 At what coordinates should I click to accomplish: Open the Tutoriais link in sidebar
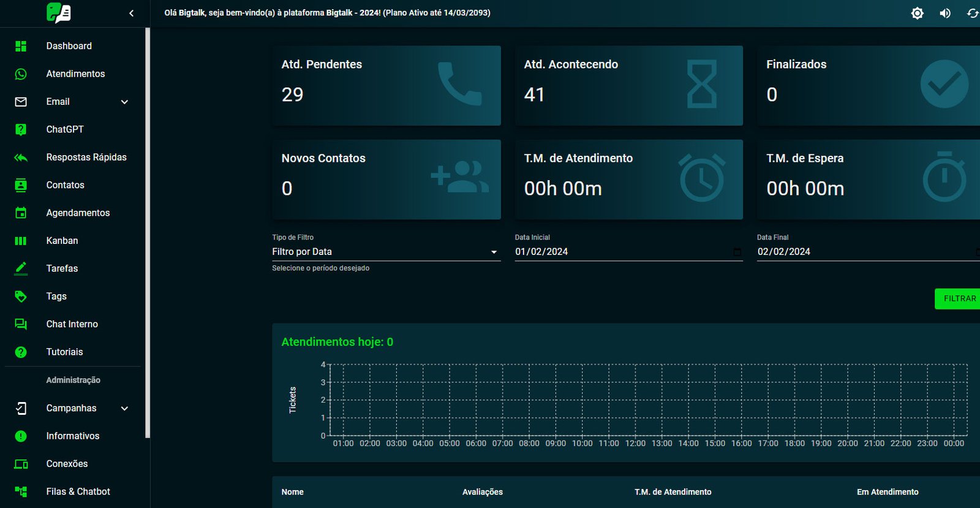[x=64, y=352]
